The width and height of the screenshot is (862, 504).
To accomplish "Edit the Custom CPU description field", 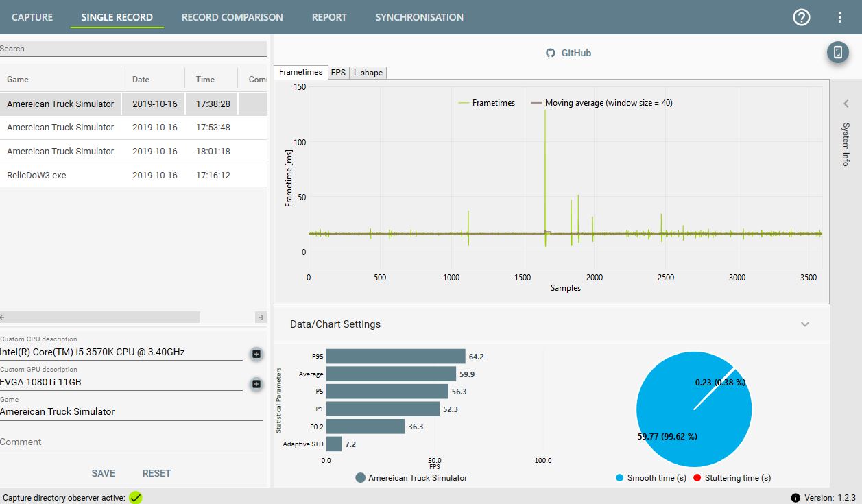I will [x=121, y=352].
